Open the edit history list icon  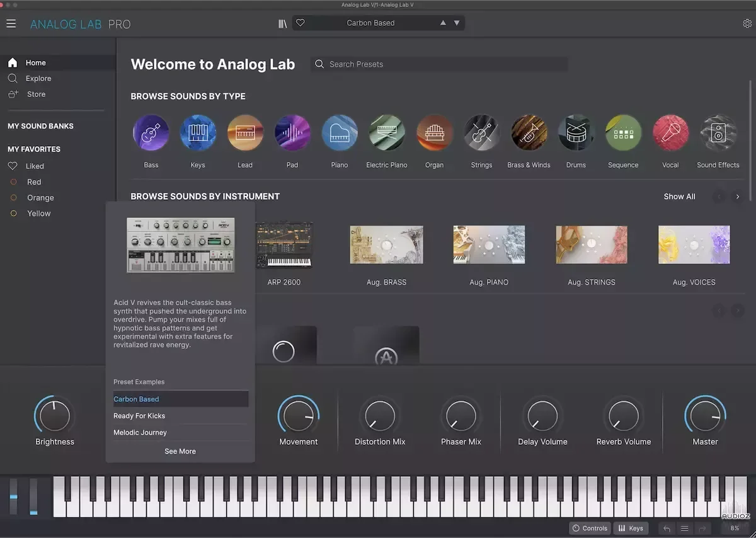tap(685, 529)
